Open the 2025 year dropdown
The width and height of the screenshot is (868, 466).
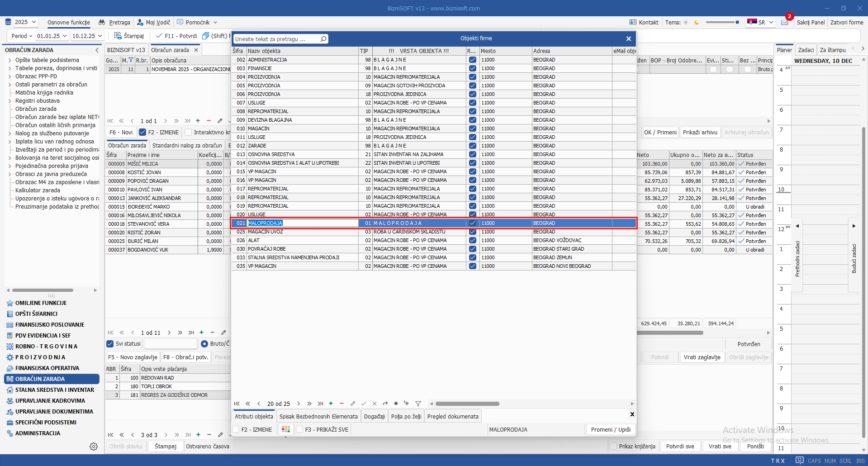[27, 22]
